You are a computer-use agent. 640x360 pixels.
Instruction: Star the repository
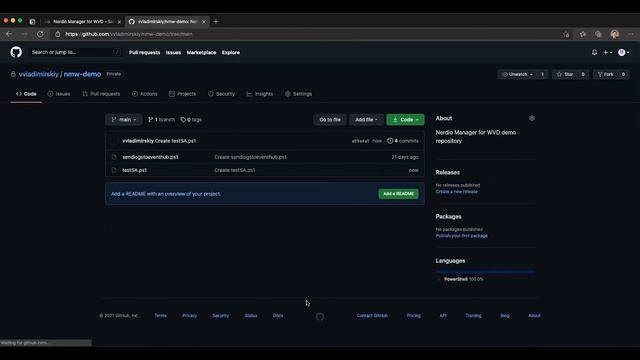pyautogui.click(x=565, y=74)
